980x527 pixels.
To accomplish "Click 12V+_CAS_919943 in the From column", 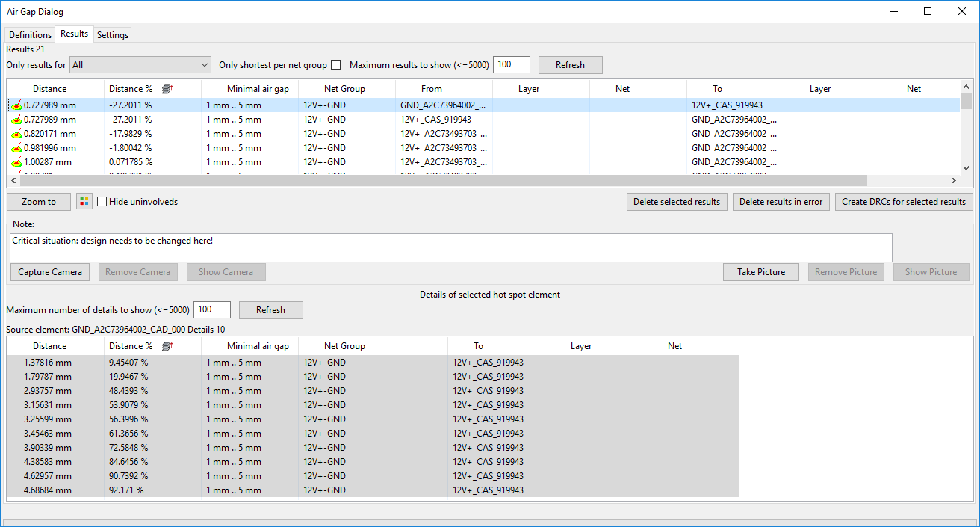I will 435,120.
